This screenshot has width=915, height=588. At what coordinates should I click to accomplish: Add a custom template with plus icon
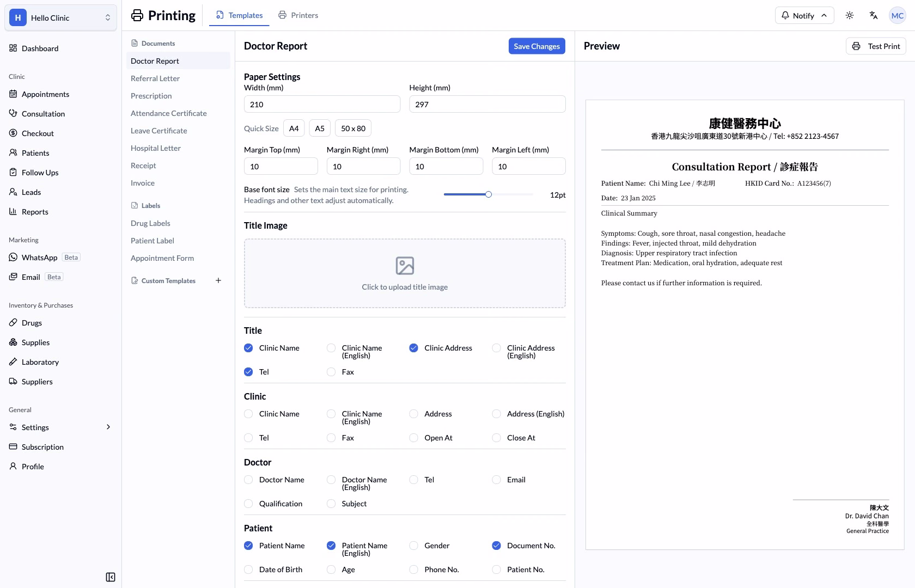(x=218, y=280)
